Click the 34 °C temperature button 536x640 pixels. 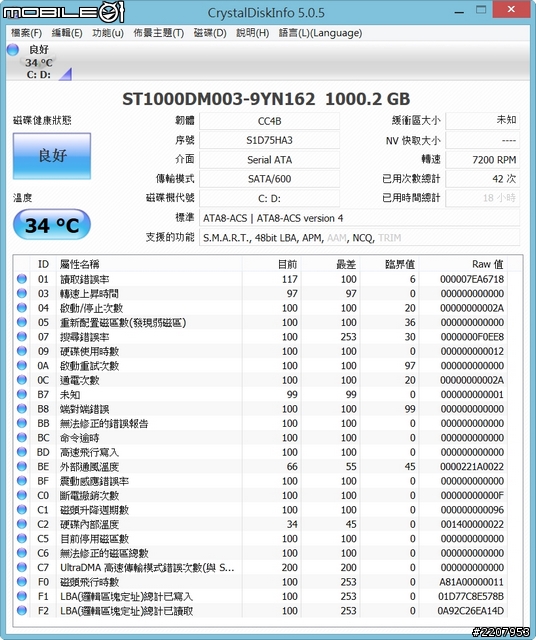pos(52,225)
